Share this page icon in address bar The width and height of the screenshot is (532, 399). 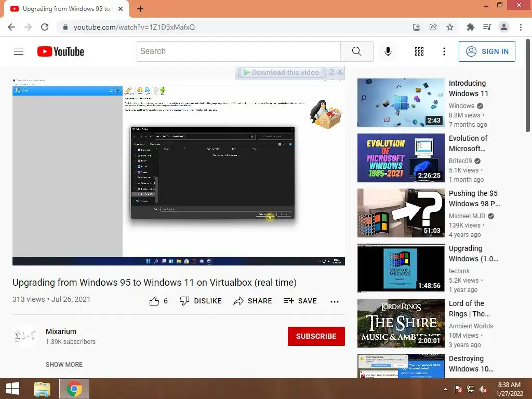click(433, 27)
